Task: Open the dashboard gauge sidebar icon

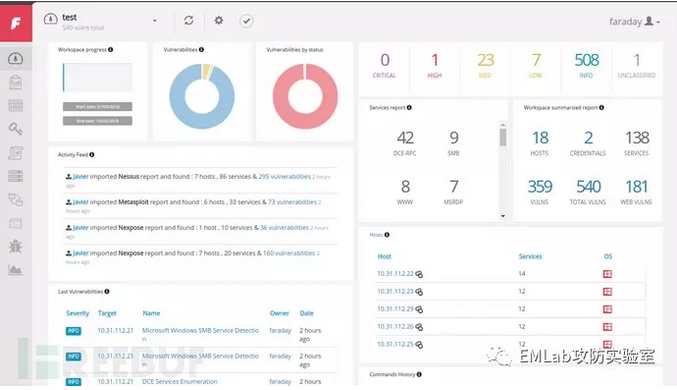Action: coord(16,58)
